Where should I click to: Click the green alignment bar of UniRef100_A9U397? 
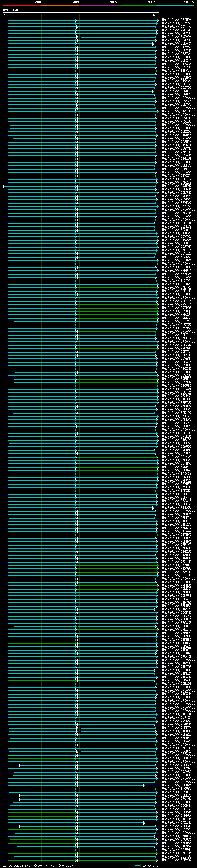[x=117, y=349]
